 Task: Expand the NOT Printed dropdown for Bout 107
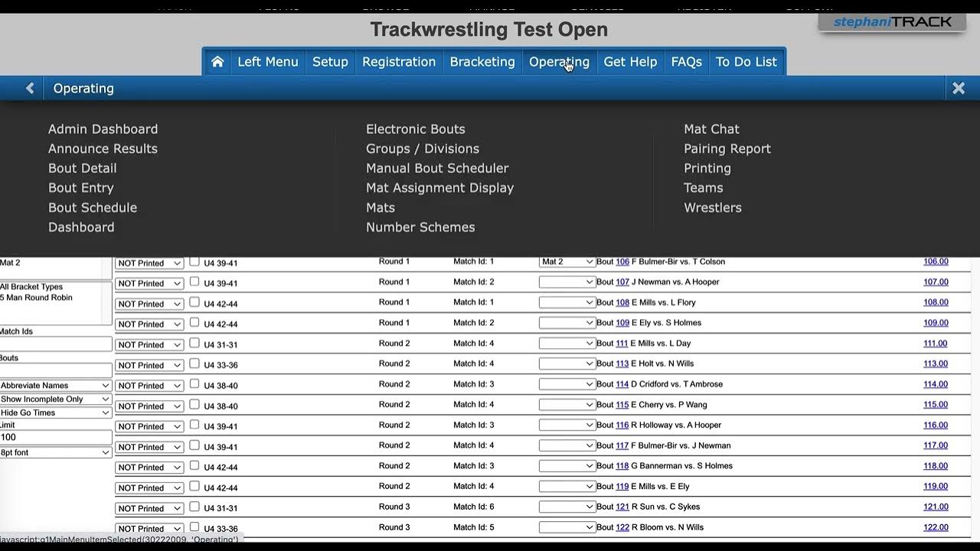pyautogui.click(x=149, y=283)
